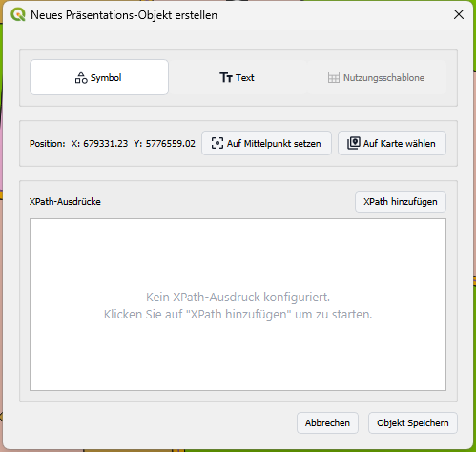476x452 pixels.
Task: Switch to the Text object type tab
Action: click(238, 77)
